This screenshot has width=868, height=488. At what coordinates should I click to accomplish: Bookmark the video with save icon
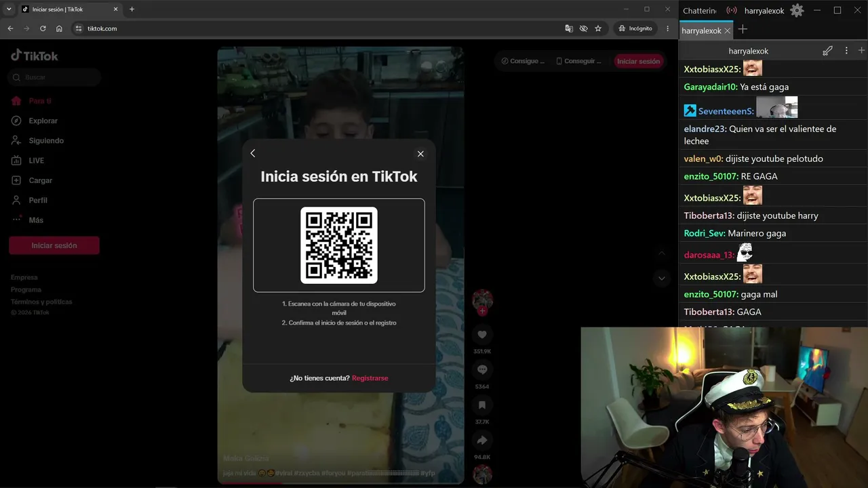tap(482, 405)
